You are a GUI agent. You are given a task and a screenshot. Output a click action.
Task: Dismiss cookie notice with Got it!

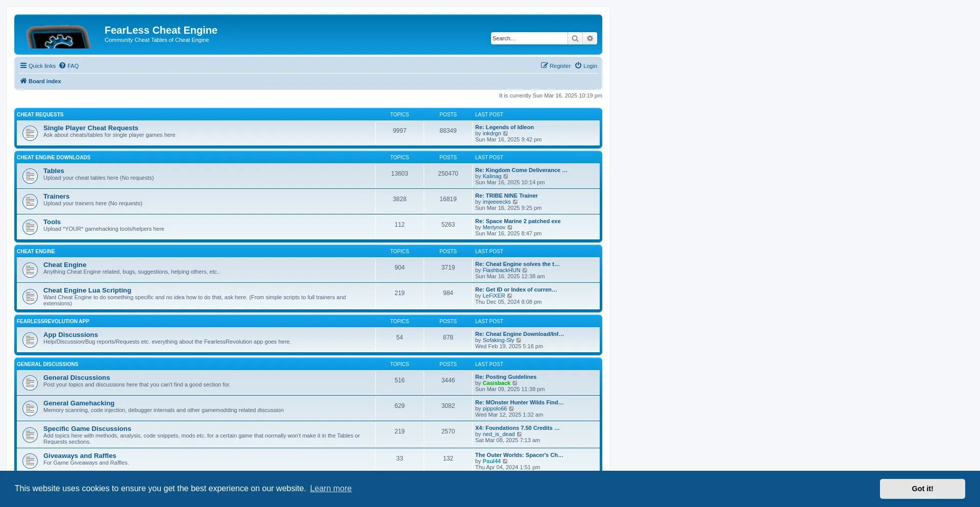point(922,489)
